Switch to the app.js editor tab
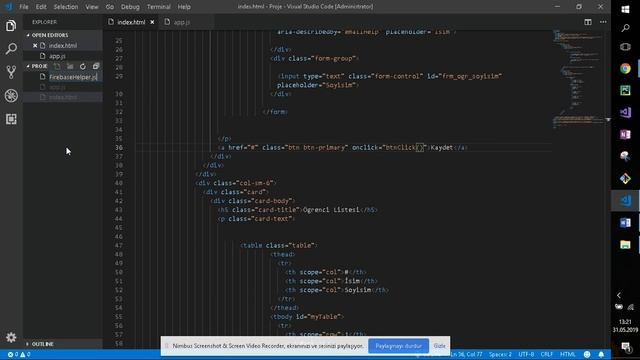This screenshot has height=360, width=640. 182,22
